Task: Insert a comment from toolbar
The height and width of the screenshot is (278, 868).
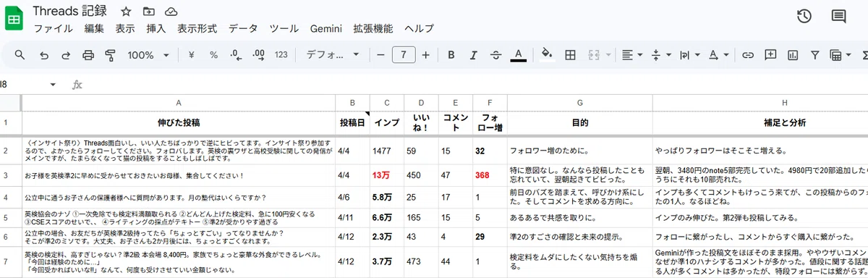Action: tap(771, 55)
